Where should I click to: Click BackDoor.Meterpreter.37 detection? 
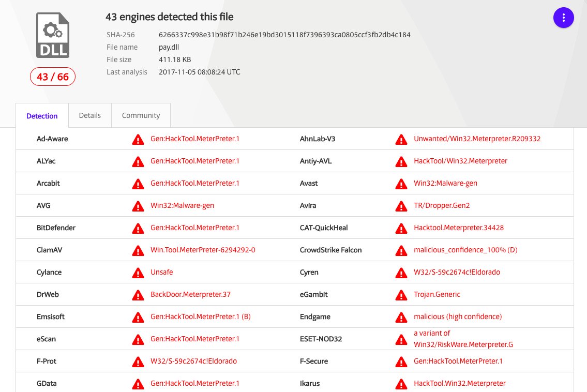coord(190,294)
